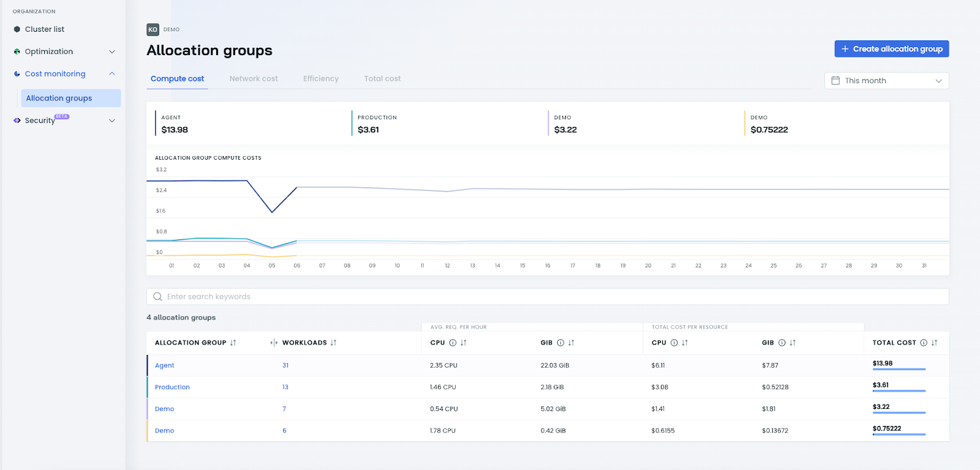980x470 pixels.
Task: Click chevron in This month selector
Action: pos(938,81)
